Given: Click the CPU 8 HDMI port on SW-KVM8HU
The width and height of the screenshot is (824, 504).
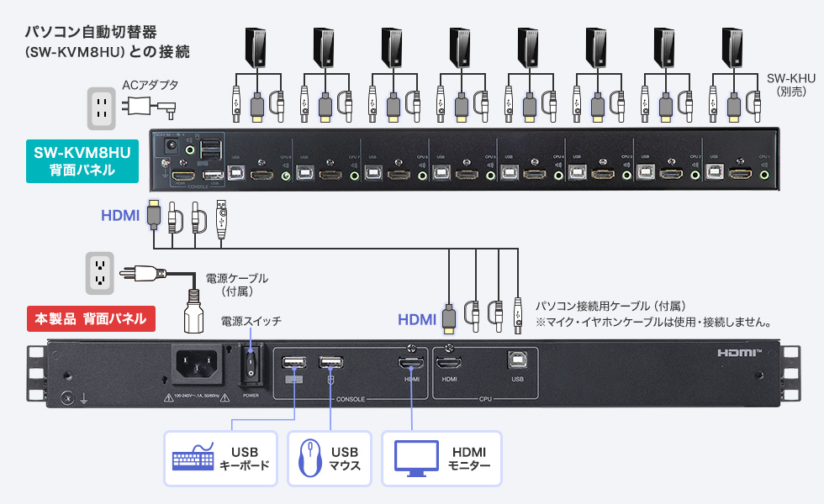Looking at the screenshot, I should tap(261, 174).
